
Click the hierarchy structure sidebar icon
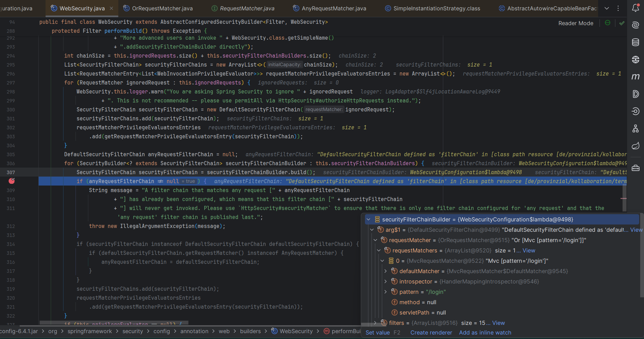(635, 129)
